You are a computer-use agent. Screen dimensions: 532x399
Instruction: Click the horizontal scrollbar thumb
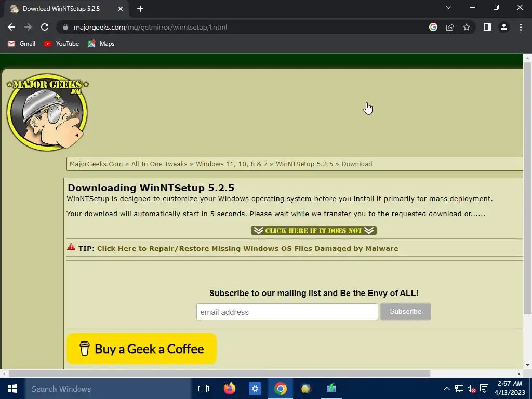[219, 374]
